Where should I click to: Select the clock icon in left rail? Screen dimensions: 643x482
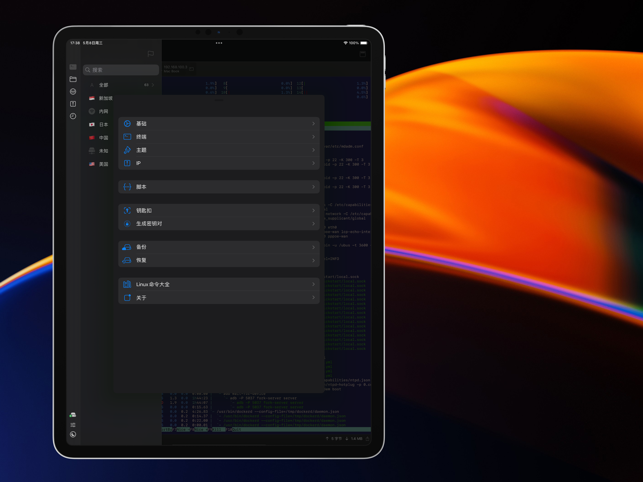pyautogui.click(x=73, y=116)
